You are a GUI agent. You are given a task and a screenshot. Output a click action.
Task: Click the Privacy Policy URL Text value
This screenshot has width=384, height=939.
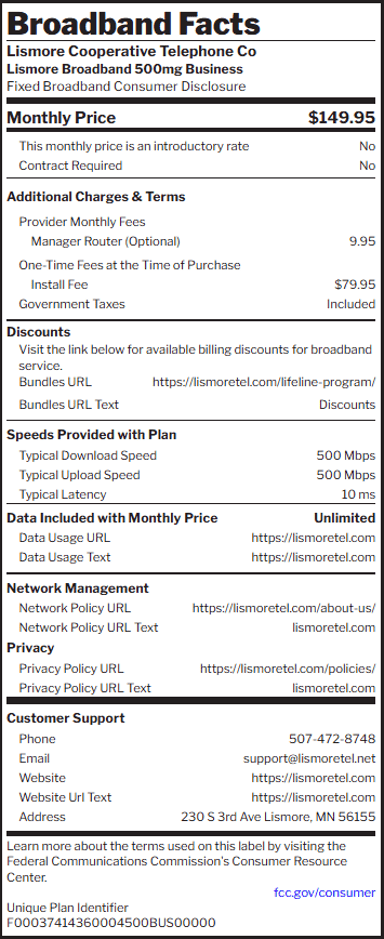click(334, 688)
